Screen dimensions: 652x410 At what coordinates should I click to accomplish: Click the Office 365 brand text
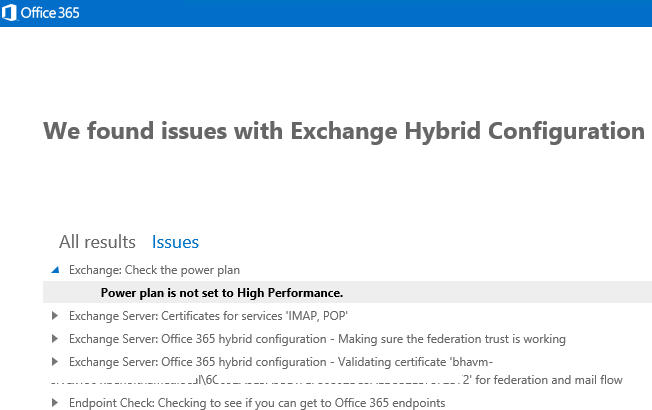(50, 13)
